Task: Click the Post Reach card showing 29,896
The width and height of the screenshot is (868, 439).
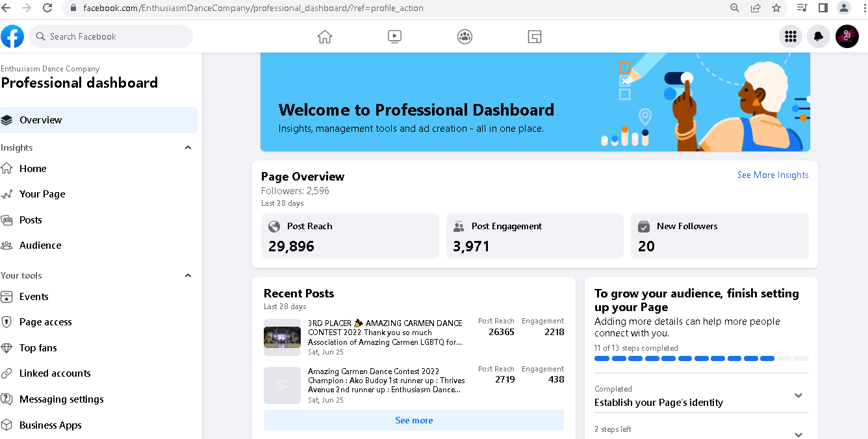Action: coord(350,236)
